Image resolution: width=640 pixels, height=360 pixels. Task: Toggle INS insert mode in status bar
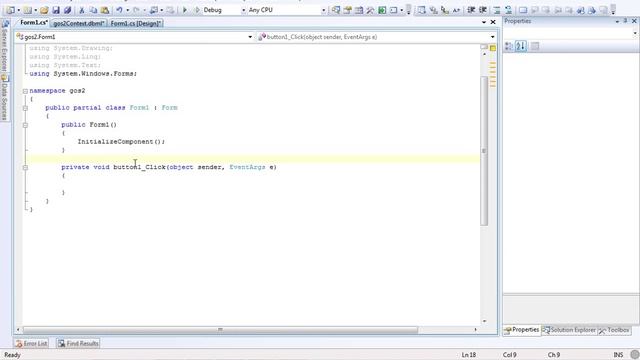pos(618,355)
